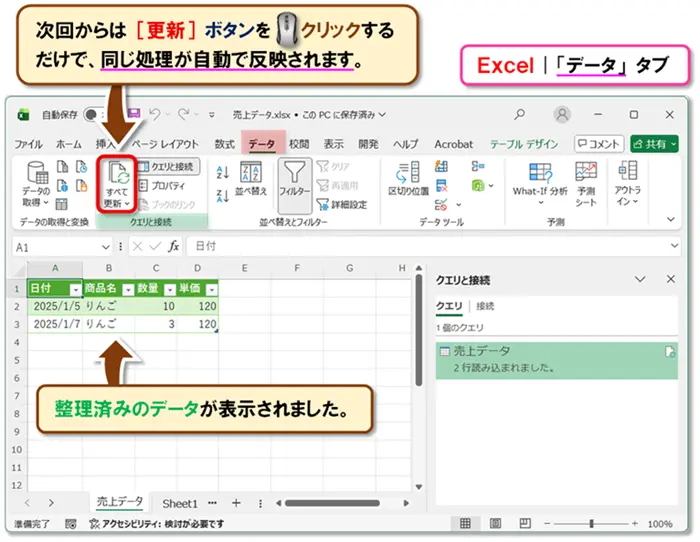Open the 商品名 column filter dropdown
Image resolution: width=700 pixels, height=542 pixels.
[x=129, y=290]
